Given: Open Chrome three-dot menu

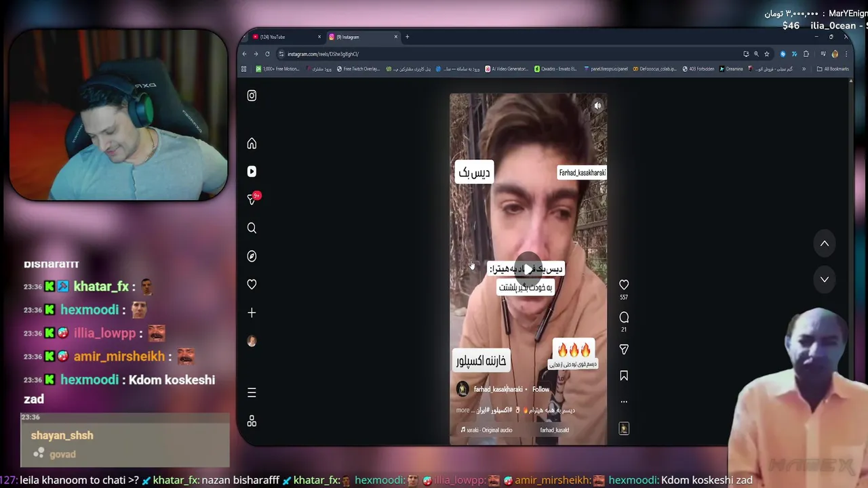Looking at the screenshot, I should tap(846, 54).
